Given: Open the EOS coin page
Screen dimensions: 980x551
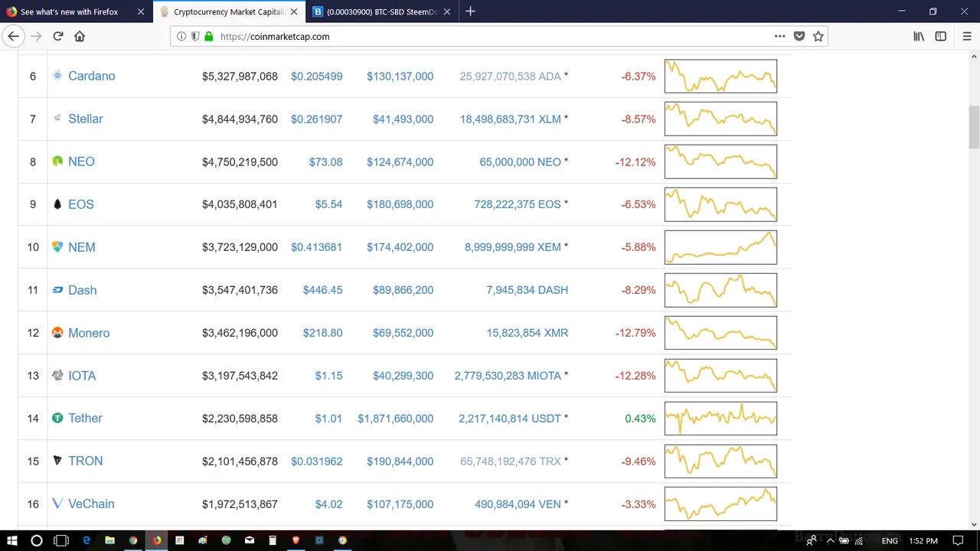Looking at the screenshot, I should coord(80,204).
